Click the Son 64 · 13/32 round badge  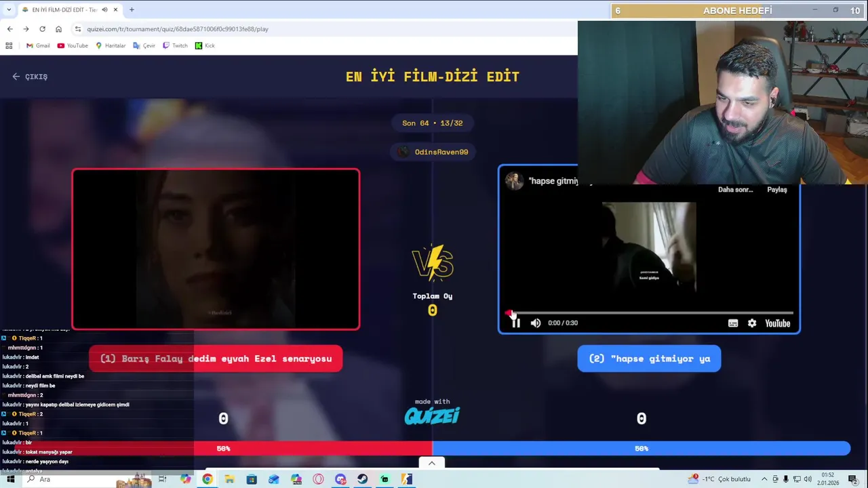click(433, 123)
